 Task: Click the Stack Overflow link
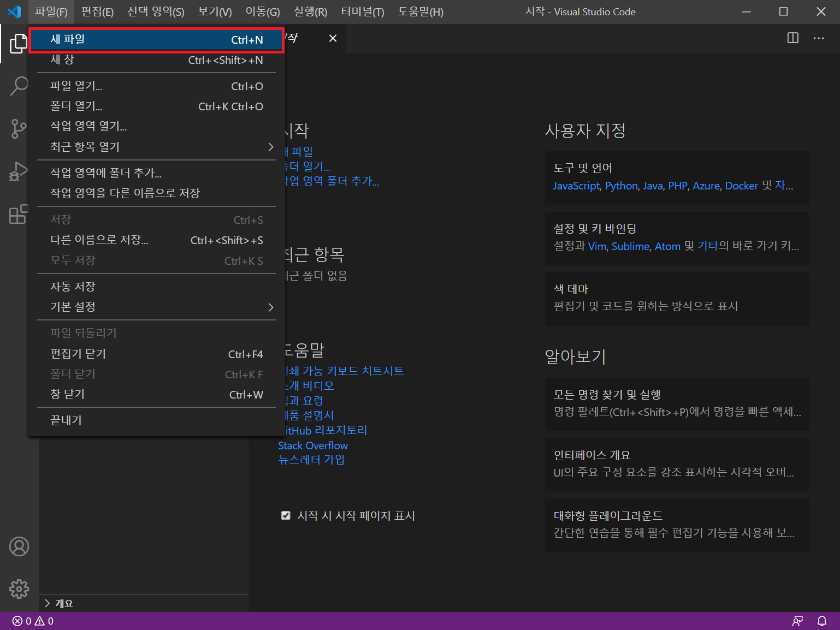click(313, 445)
